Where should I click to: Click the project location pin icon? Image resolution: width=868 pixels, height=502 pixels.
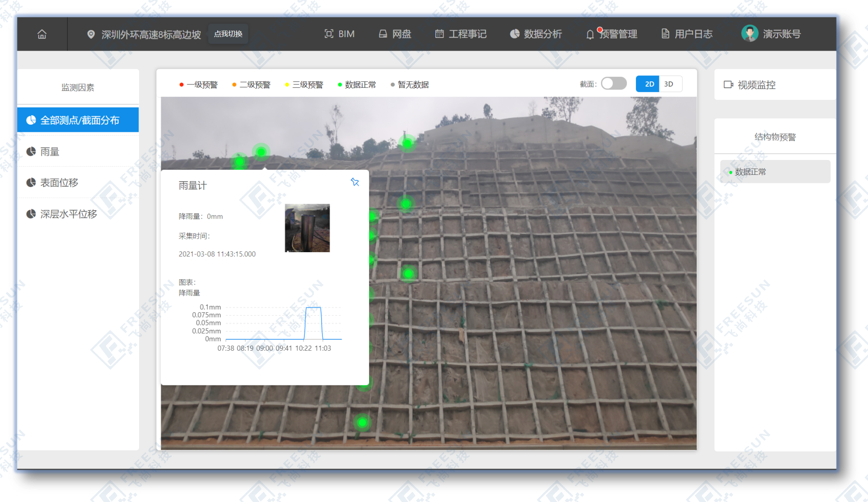click(91, 34)
